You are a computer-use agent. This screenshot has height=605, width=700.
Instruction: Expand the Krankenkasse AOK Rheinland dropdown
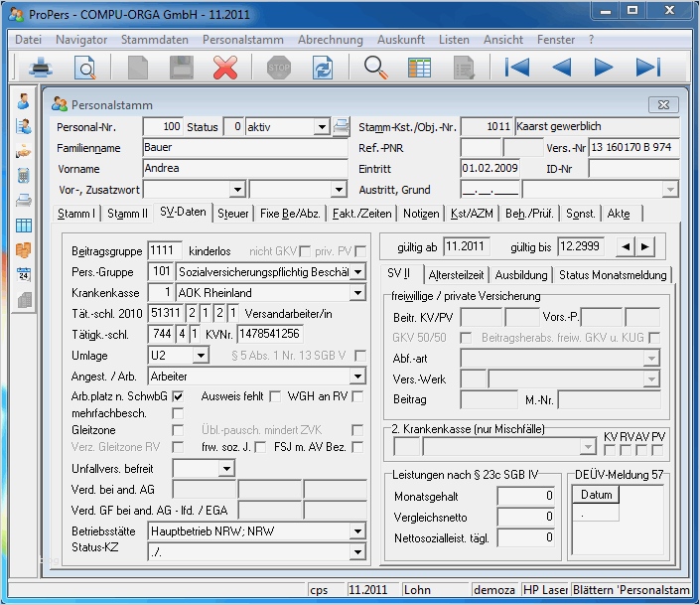tap(357, 293)
